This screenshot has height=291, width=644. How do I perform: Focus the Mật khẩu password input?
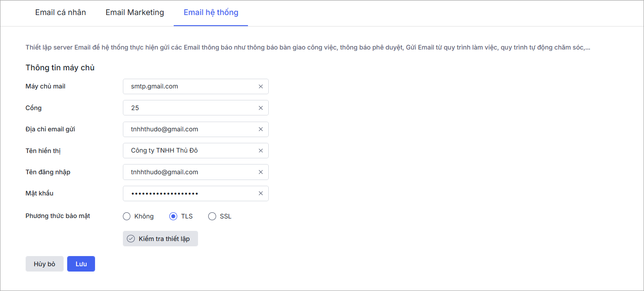(x=190, y=193)
